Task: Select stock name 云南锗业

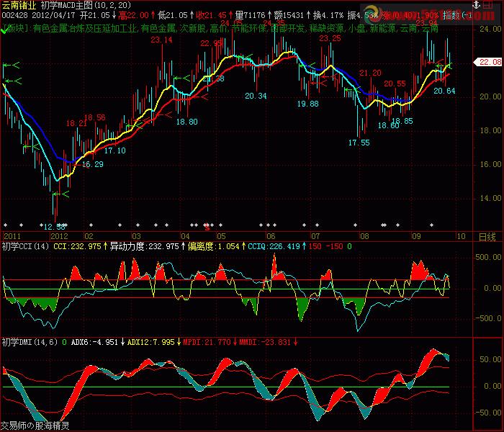Action: [19, 6]
